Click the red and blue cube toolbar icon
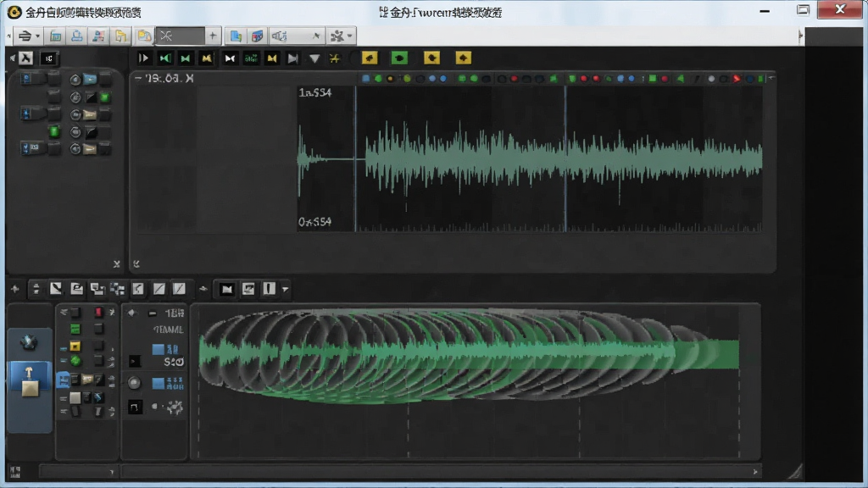 tap(258, 36)
